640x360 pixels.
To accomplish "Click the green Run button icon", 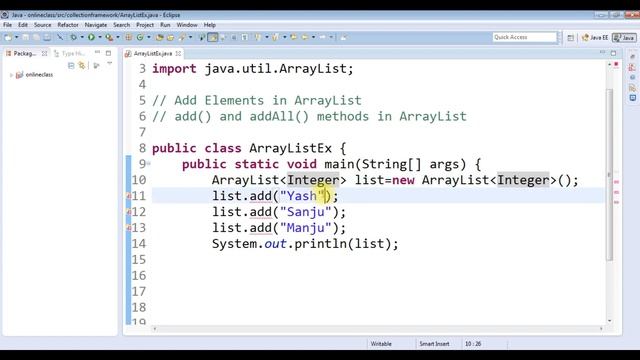I will 91,37.
